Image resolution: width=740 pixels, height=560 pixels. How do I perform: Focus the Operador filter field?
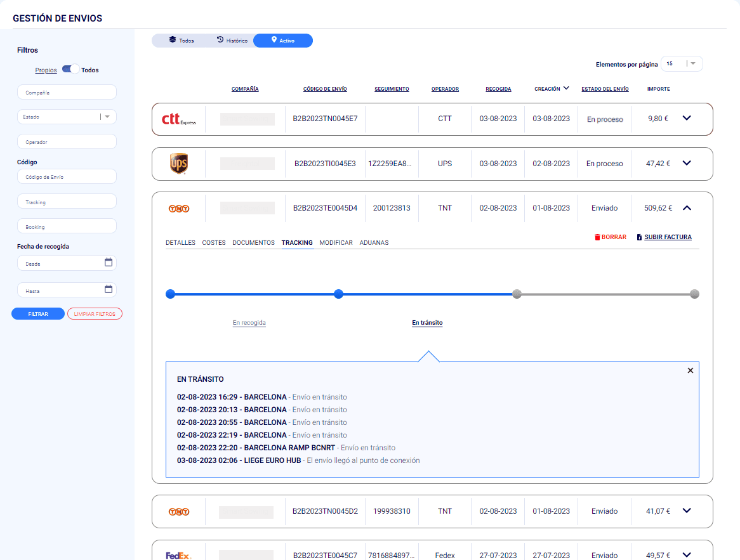tap(67, 141)
